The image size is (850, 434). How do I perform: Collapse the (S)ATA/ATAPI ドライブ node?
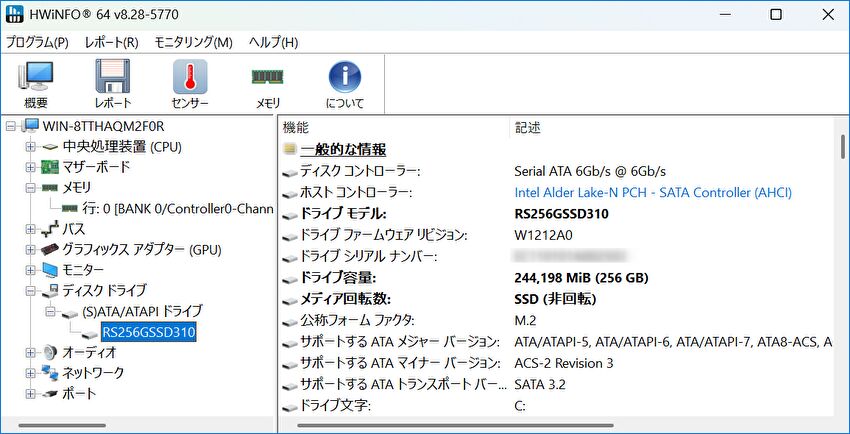50,312
